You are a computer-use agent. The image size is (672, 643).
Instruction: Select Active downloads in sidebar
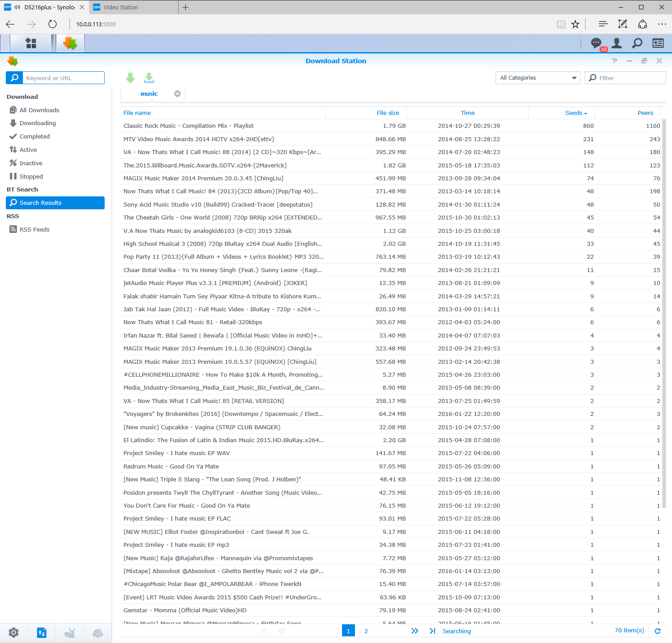point(55,150)
